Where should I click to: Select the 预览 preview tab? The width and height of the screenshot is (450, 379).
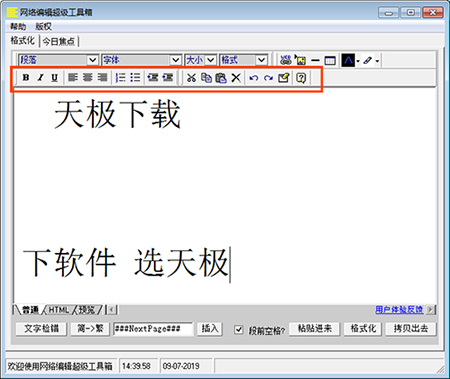coord(87,310)
